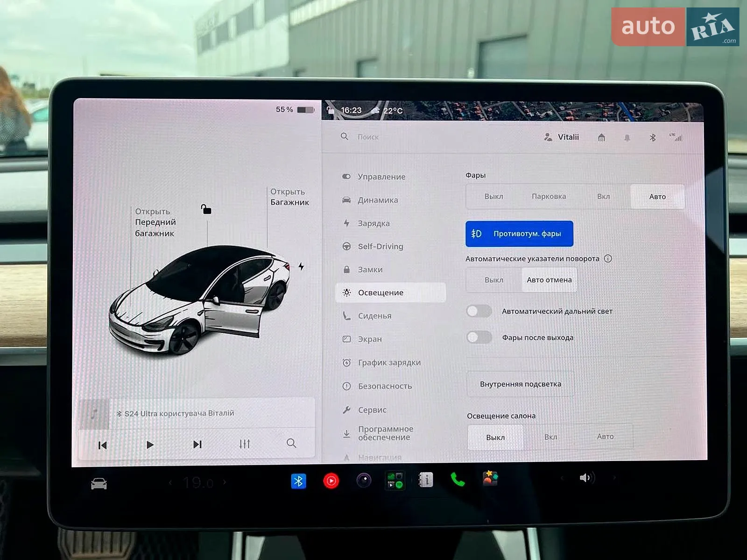This screenshot has height=560, width=747.
Task: Open the equalizer settings icon
Action: [245, 444]
